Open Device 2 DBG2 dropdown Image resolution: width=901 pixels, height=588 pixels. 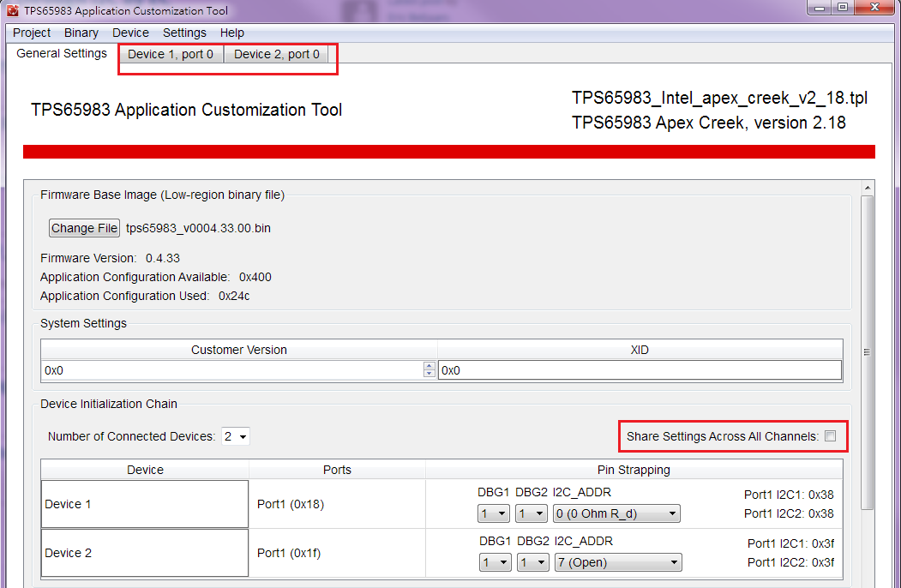533,562
